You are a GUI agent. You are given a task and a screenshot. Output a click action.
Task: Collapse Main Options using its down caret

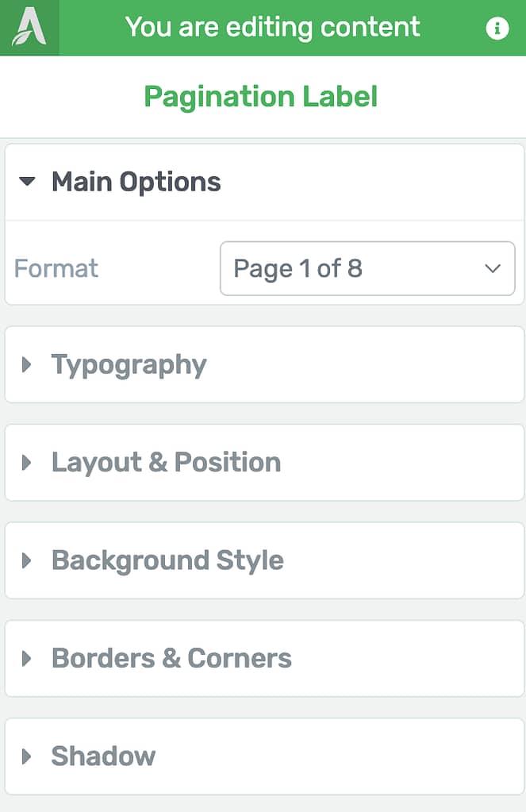click(x=27, y=181)
